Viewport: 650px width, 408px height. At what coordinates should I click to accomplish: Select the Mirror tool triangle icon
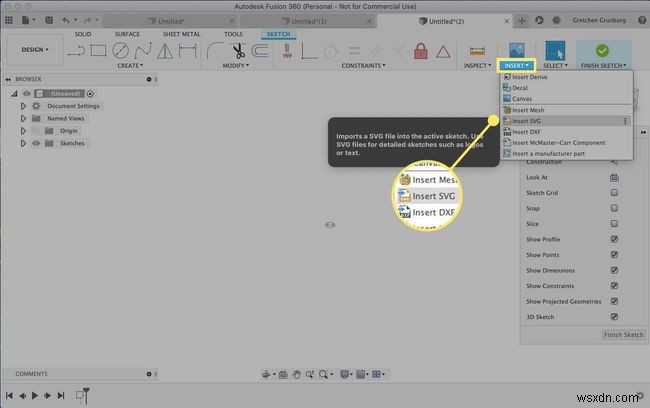[165, 51]
